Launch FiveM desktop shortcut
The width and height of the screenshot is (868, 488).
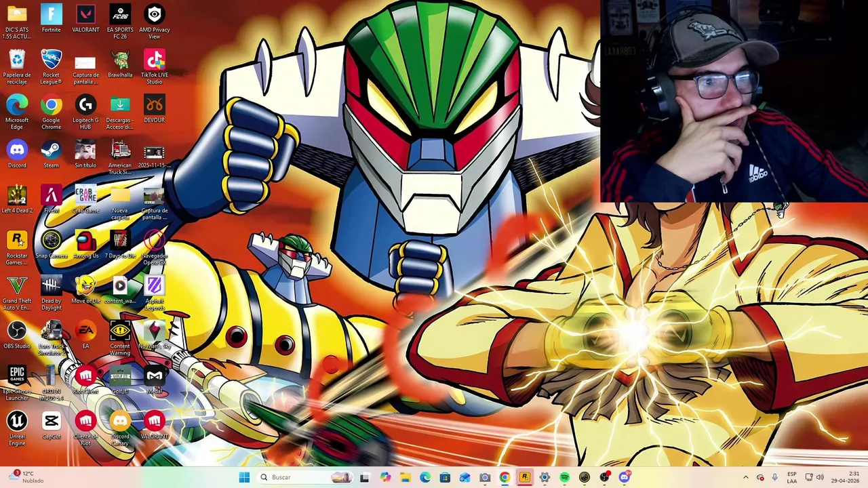pyautogui.click(x=51, y=200)
